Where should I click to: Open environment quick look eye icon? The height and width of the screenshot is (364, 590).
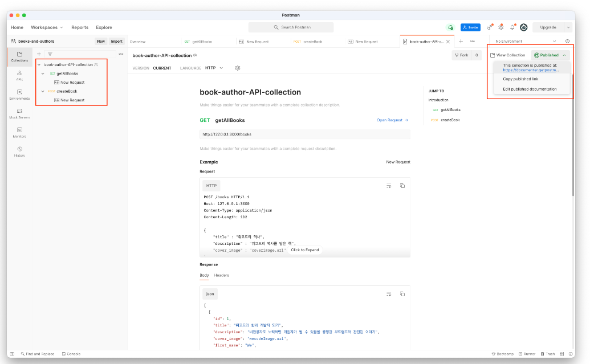point(567,41)
